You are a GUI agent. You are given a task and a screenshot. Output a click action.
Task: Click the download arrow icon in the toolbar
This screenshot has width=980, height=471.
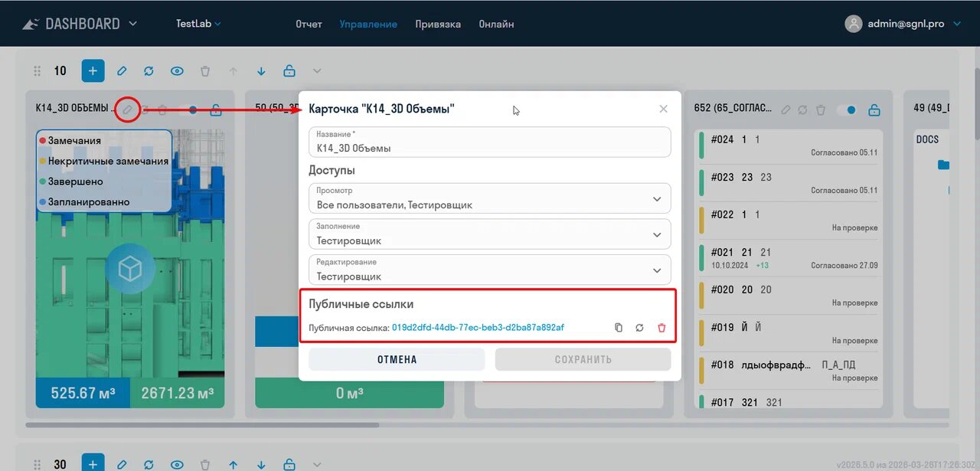[x=260, y=70]
